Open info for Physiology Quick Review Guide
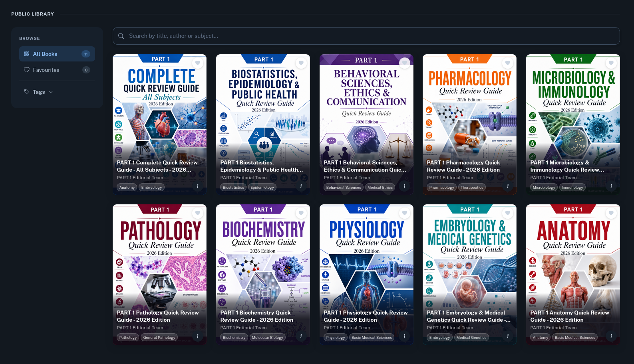This screenshot has height=364, width=634. (x=404, y=336)
